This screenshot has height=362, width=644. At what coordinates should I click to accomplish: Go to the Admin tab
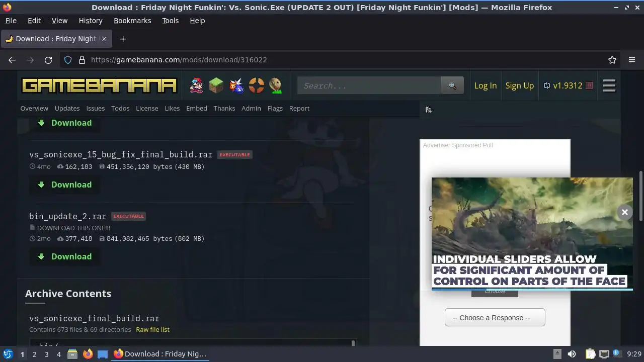(x=251, y=108)
